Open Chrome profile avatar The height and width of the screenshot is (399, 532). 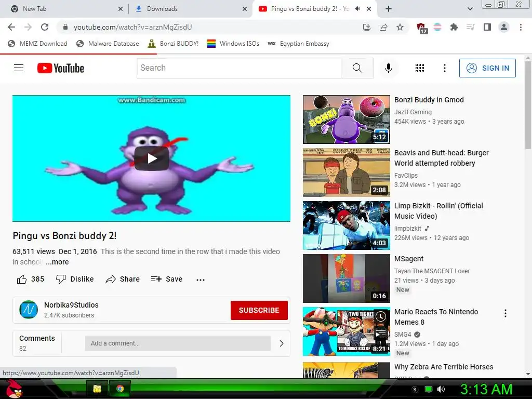coord(504,27)
